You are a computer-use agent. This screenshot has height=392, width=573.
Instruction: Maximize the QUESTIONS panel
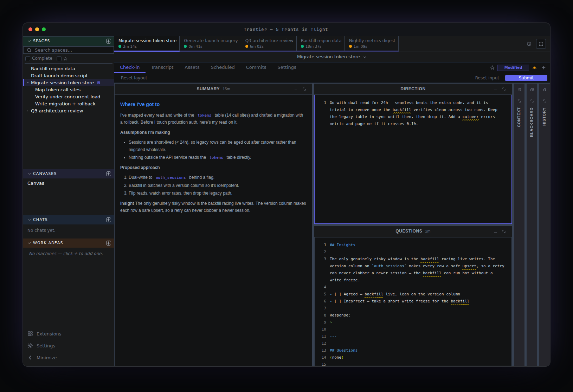tap(504, 231)
